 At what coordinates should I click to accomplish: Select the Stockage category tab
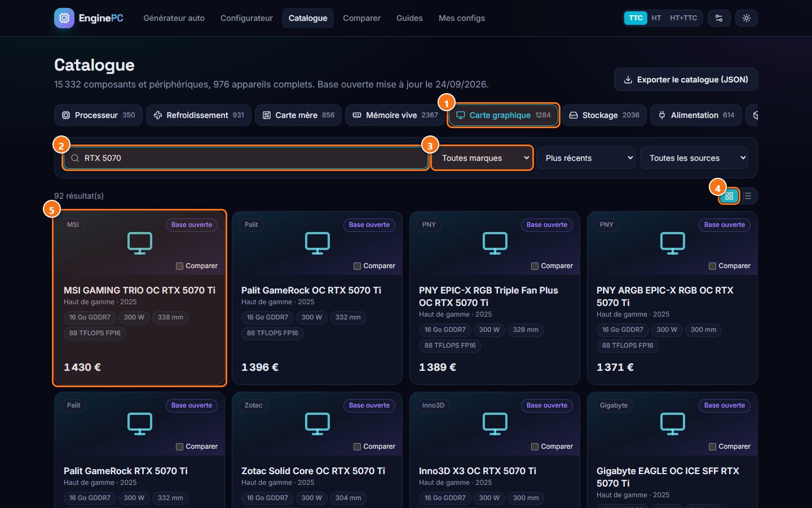[x=604, y=115]
